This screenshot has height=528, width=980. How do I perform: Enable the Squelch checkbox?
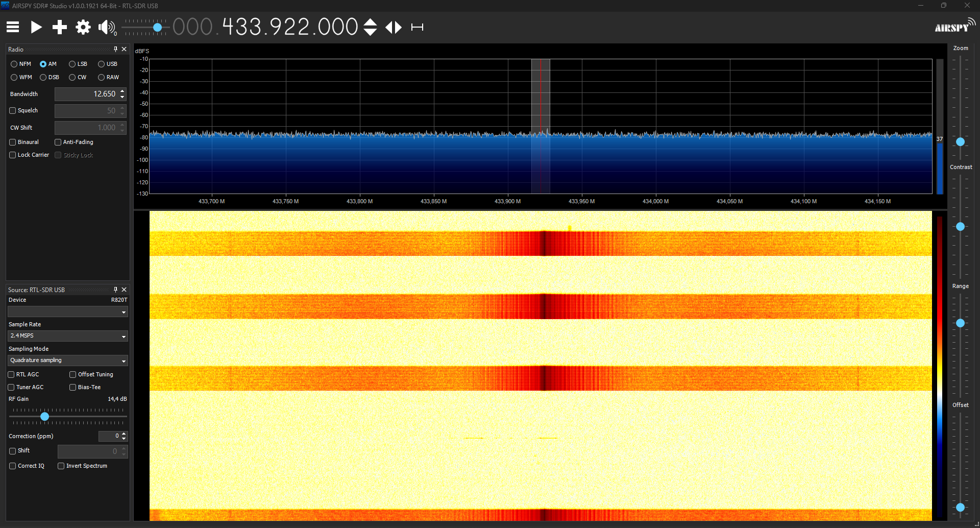tap(13, 110)
